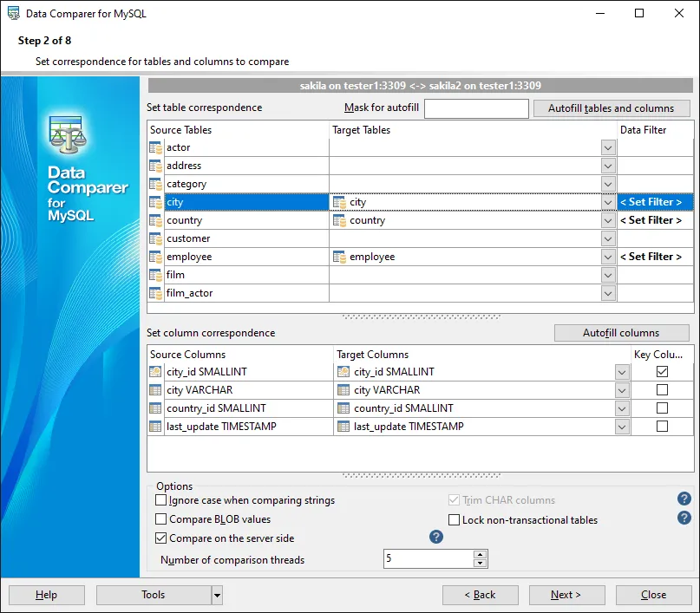The width and height of the screenshot is (700, 613).
Task: Open the Tools button dropdown arrow
Action: (217, 595)
